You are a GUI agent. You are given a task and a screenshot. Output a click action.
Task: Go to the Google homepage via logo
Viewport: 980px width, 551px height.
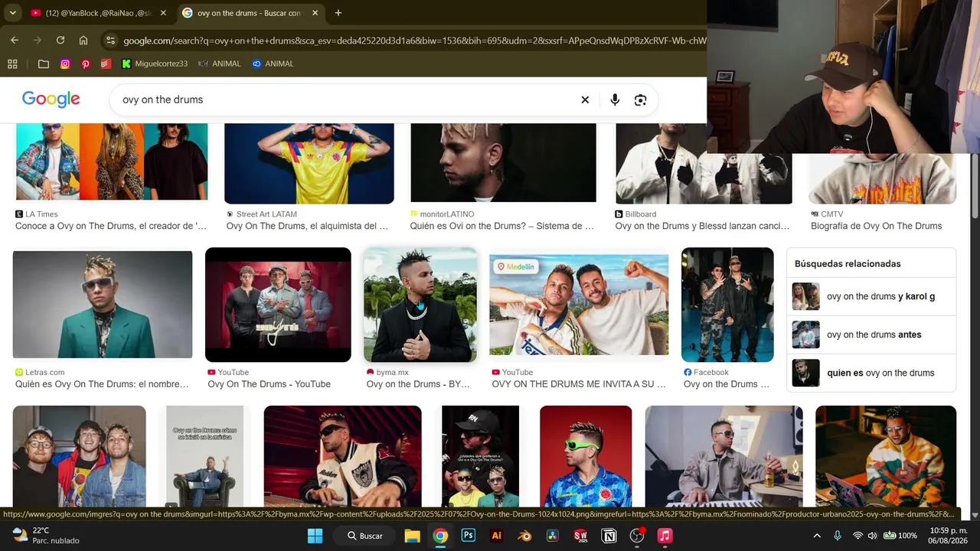pyautogui.click(x=51, y=99)
